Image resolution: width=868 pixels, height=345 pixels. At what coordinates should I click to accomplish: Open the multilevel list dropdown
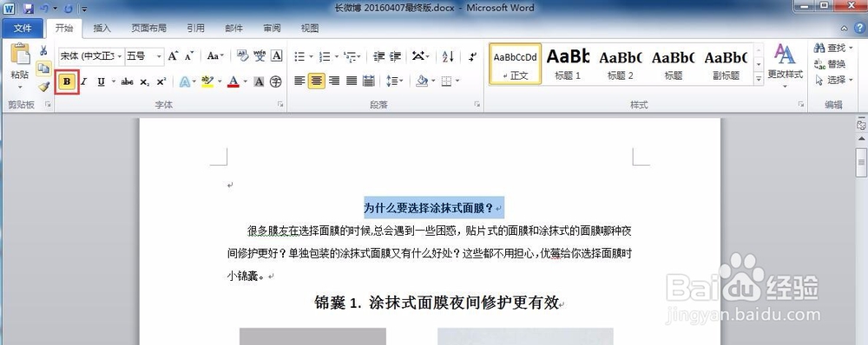352,56
